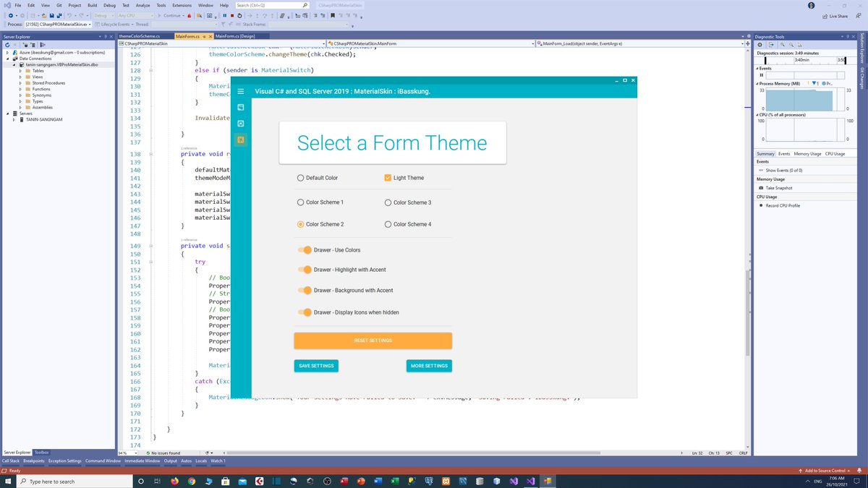Image resolution: width=868 pixels, height=488 pixels.
Task: Open the Debug configuration dropdown
Action: (x=103, y=15)
